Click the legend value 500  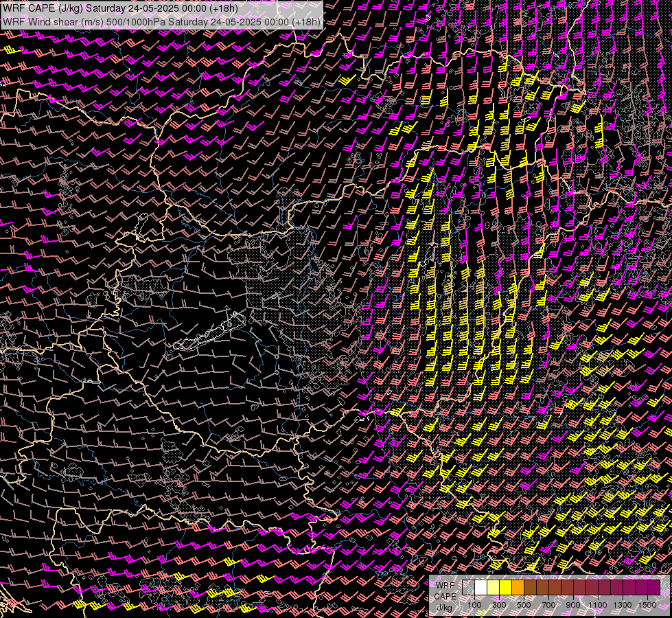point(524,605)
